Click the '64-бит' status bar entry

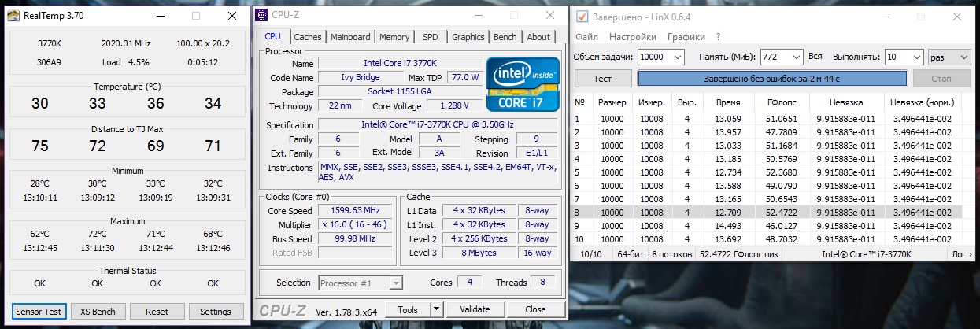point(630,254)
